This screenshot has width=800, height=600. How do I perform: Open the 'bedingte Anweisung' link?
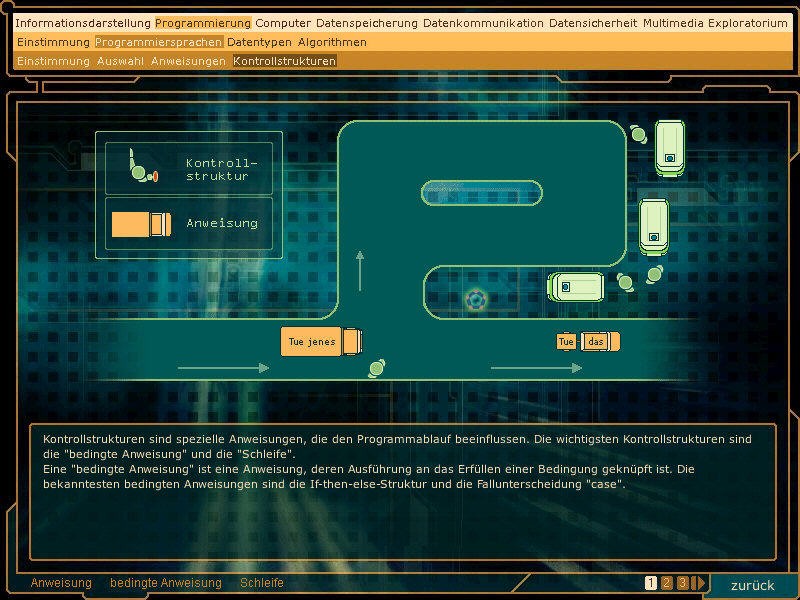[166, 583]
